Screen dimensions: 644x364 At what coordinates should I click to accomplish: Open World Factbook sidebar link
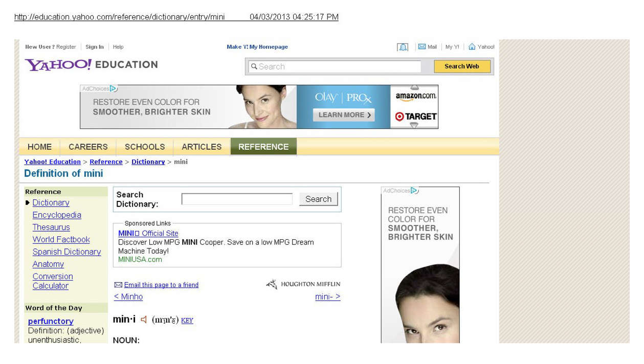pos(61,240)
